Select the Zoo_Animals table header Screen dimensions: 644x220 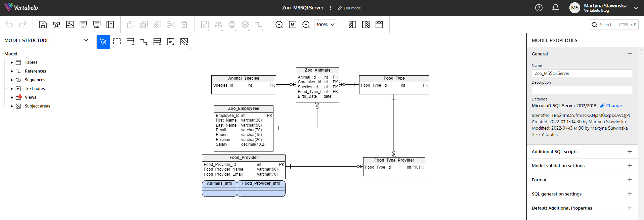pos(317,70)
